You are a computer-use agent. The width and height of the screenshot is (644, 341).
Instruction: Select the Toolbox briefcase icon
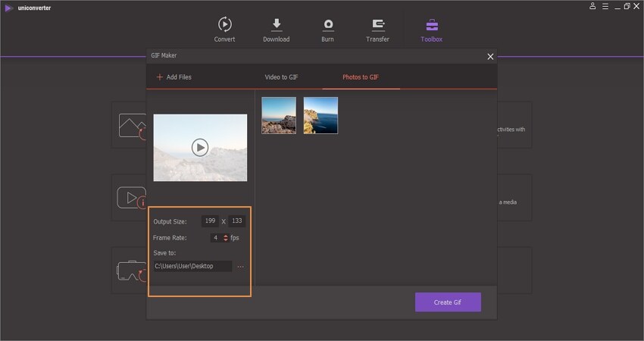(432, 24)
